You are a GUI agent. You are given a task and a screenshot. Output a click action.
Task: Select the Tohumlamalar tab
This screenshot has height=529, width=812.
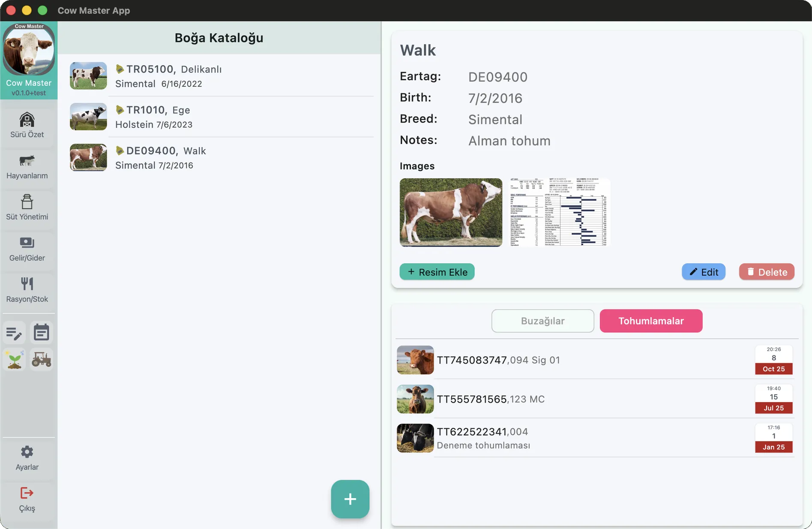[x=650, y=321]
